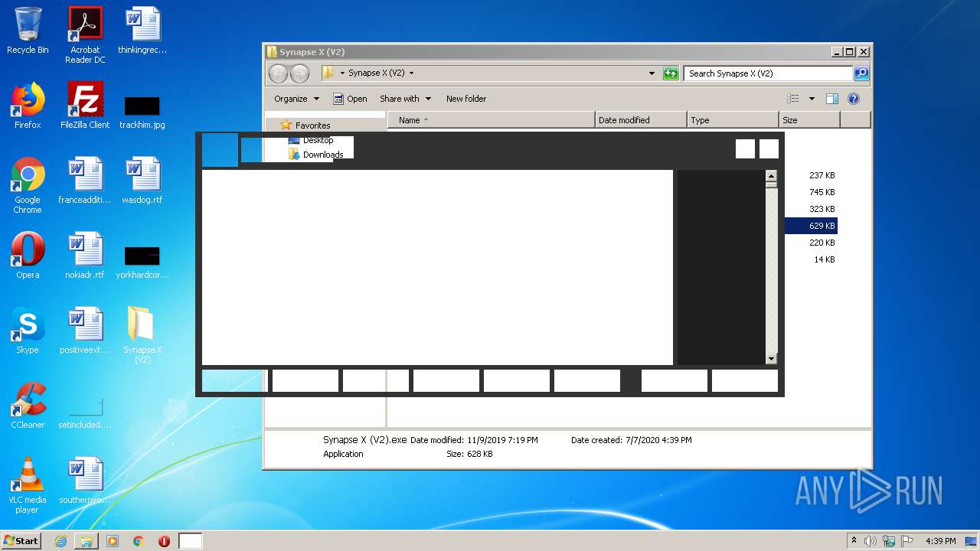Select the yorkhardcor... desktop file
Image resolution: width=980 pixels, height=551 pixels.
[x=142, y=262]
